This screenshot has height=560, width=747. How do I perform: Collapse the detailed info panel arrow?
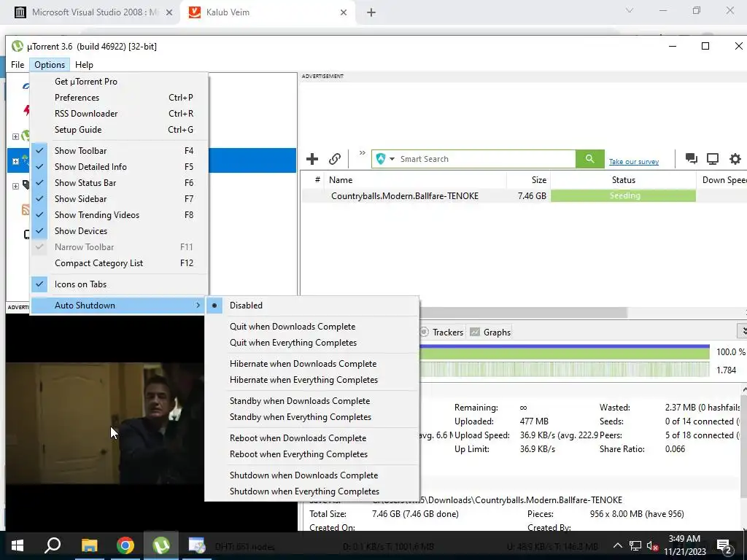(x=742, y=331)
